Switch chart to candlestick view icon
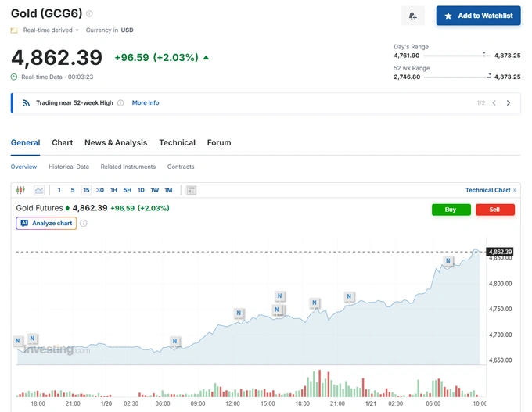The height and width of the screenshot is (412, 532). point(21,190)
